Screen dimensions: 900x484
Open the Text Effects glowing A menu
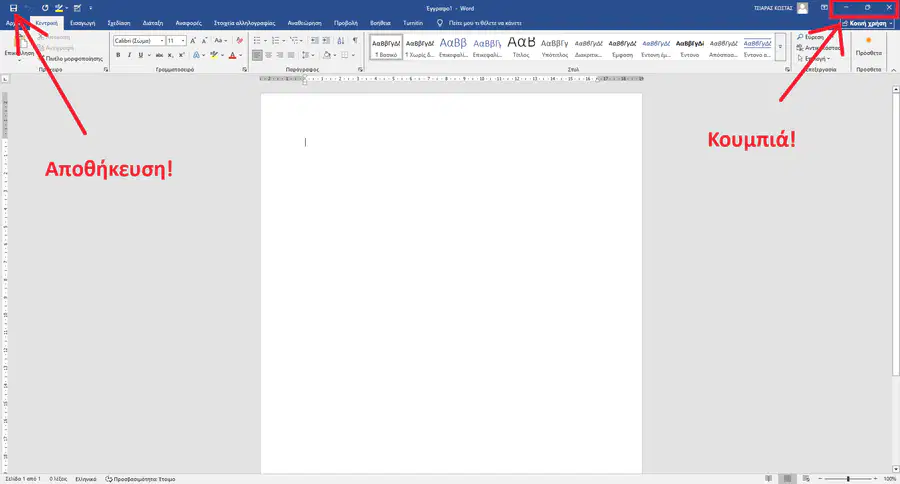(x=197, y=55)
